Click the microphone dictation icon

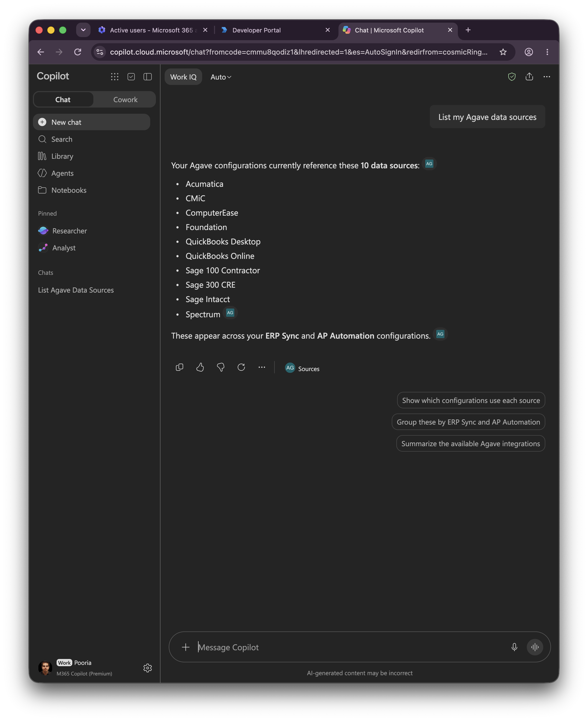(514, 647)
